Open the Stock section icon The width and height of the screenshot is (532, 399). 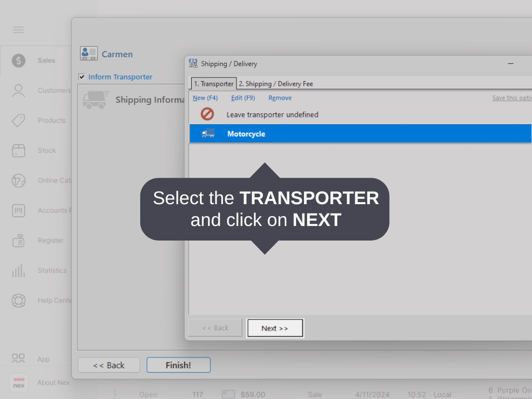[x=18, y=150]
